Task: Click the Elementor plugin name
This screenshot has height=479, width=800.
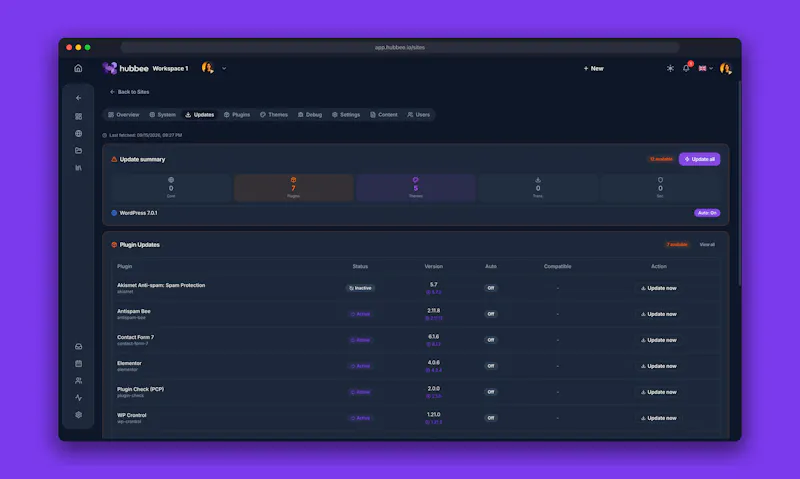Action: click(x=129, y=363)
